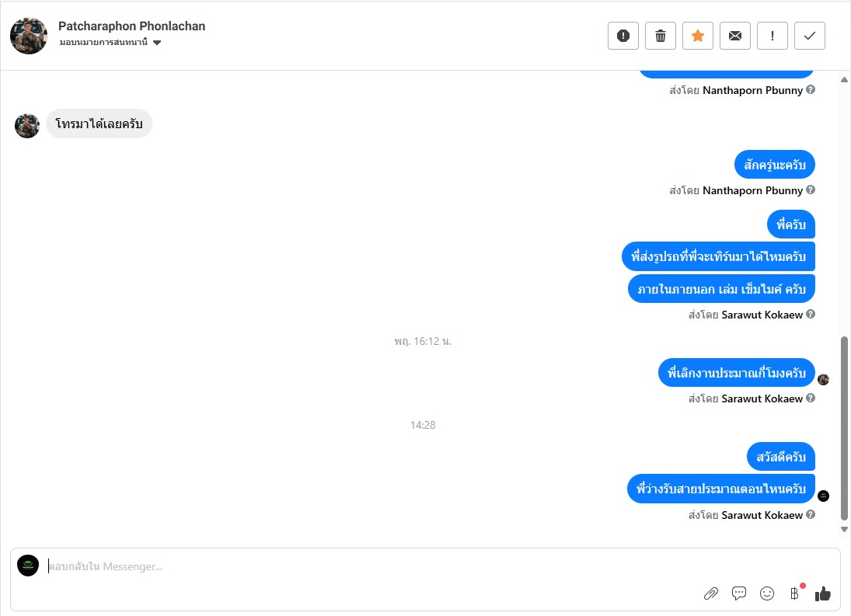Delete conversation with the trash icon

tap(660, 36)
